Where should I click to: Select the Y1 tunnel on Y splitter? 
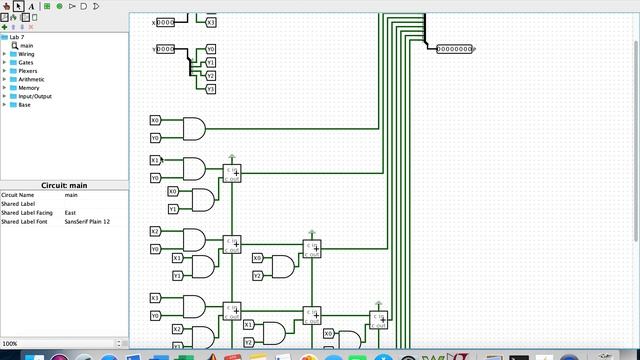[x=210, y=62]
